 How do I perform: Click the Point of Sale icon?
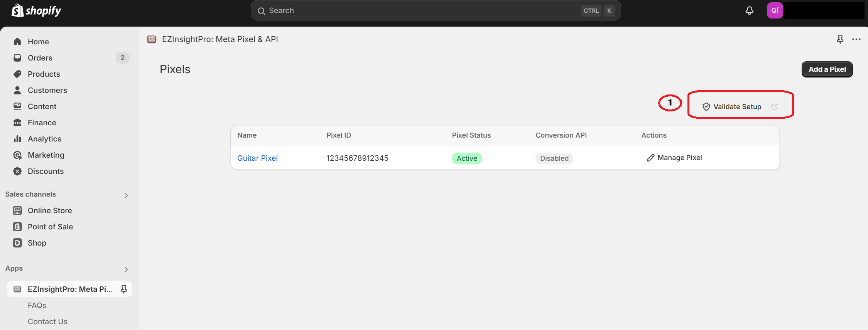point(17,227)
